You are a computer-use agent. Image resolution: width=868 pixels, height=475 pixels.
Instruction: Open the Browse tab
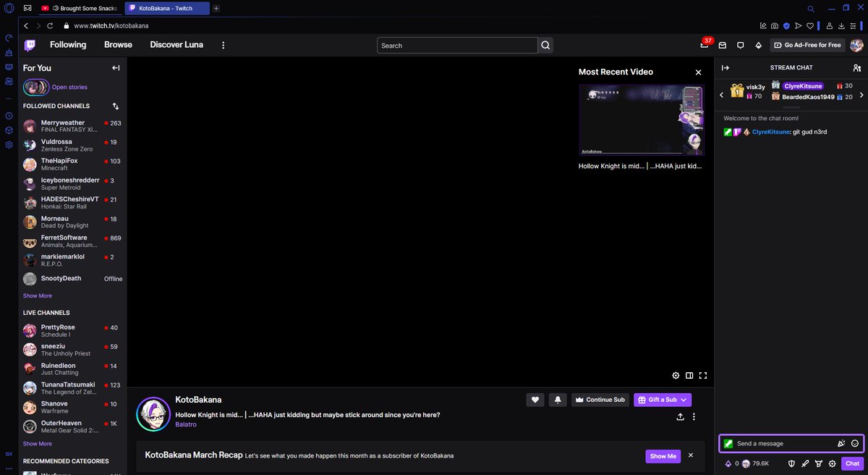[118, 45]
